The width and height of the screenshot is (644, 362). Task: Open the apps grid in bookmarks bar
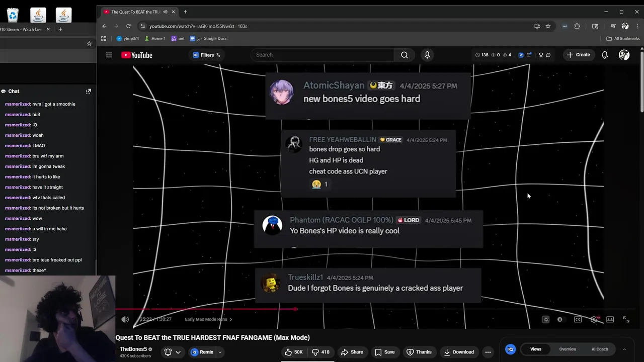(x=104, y=38)
